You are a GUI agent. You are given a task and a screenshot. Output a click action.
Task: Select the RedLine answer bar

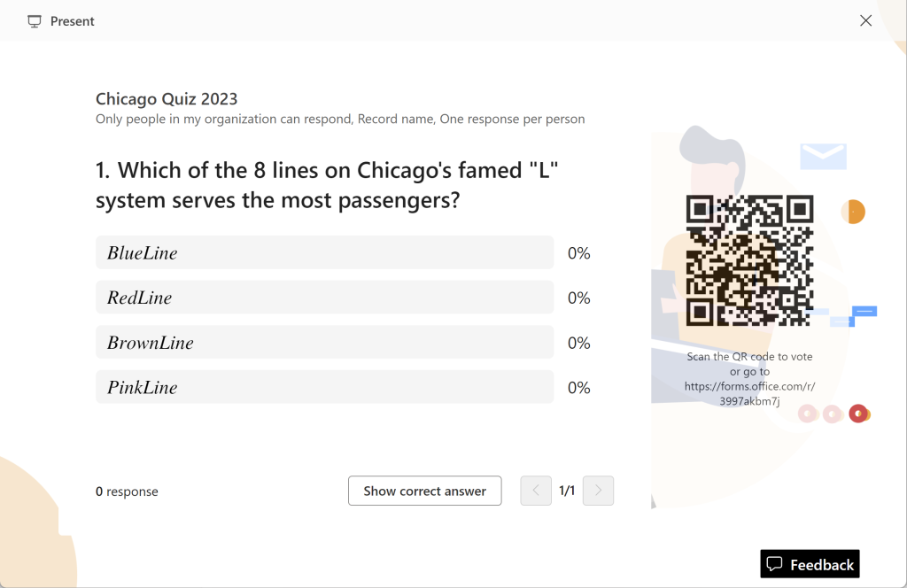(324, 298)
